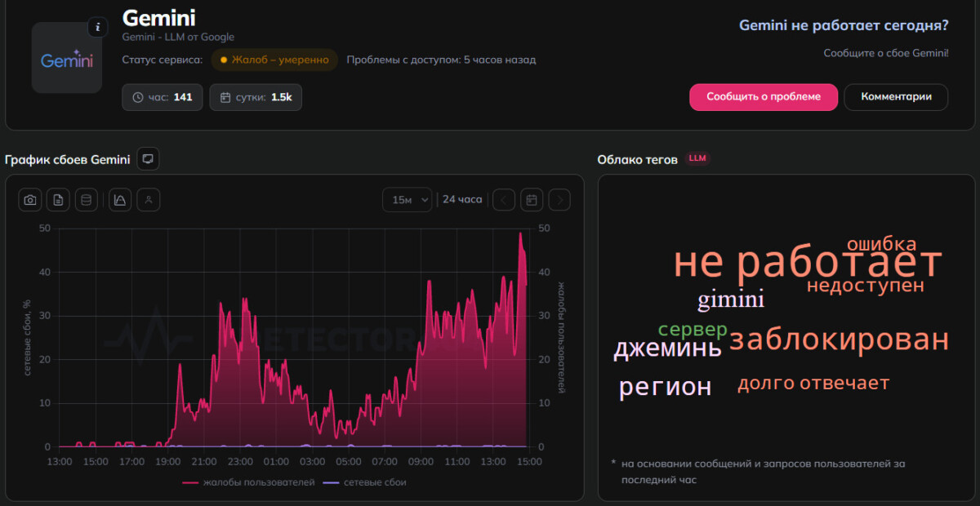Toggle the user icon in the chart toolbar

[x=148, y=200]
